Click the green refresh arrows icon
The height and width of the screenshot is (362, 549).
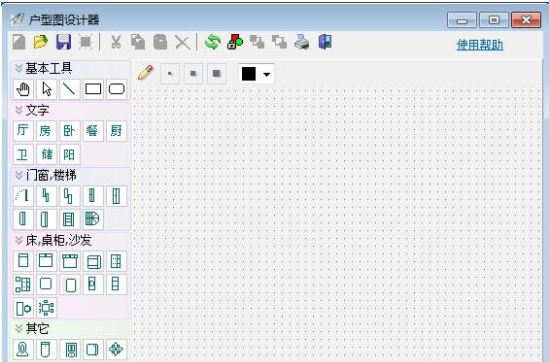coord(213,42)
